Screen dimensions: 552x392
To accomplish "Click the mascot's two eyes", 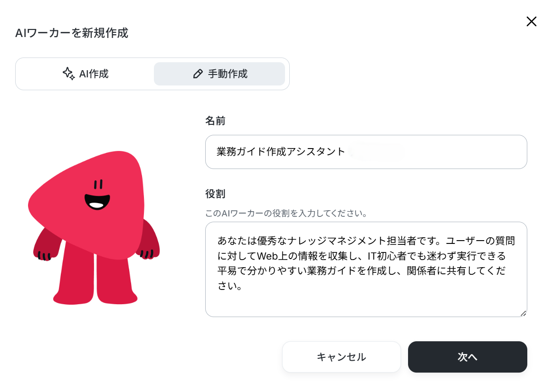I will pyautogui.click(x=98, y=184).
